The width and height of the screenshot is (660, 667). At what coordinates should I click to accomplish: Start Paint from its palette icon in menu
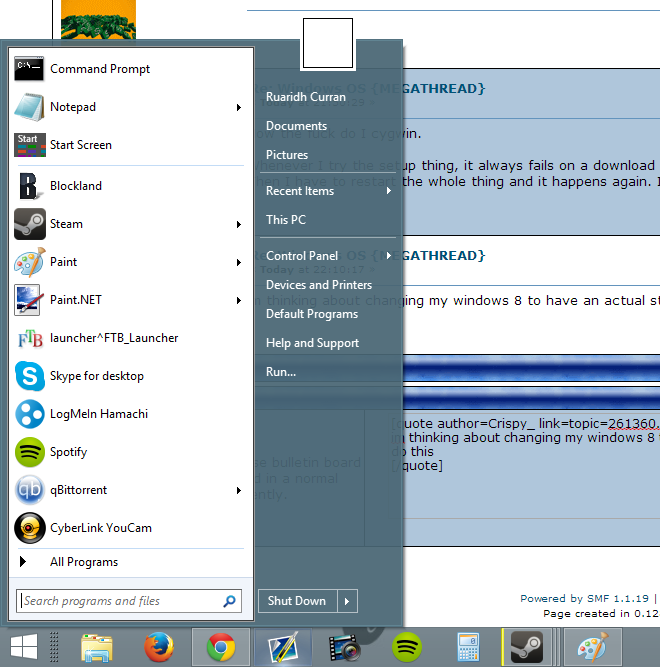click(30, 262)
